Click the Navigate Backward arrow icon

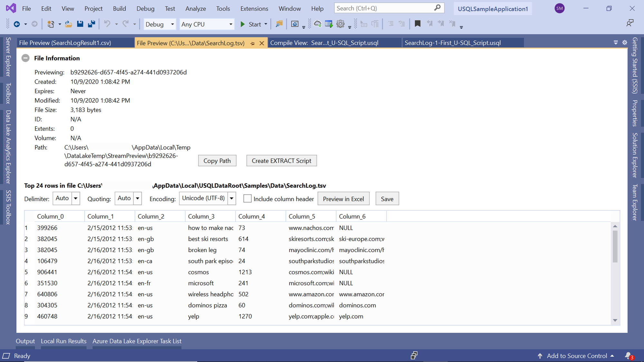point(17,24)
